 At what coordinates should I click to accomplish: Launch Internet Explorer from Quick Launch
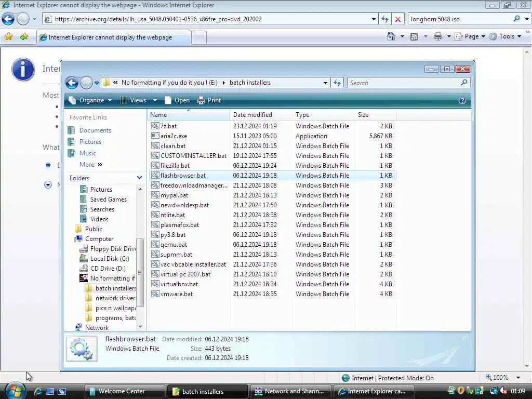[x=37, y=391]
